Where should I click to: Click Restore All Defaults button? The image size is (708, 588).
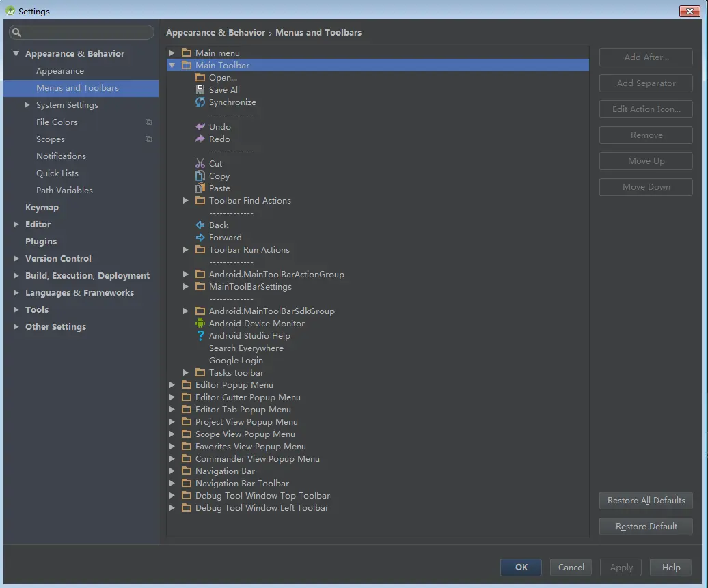[646, 500]
